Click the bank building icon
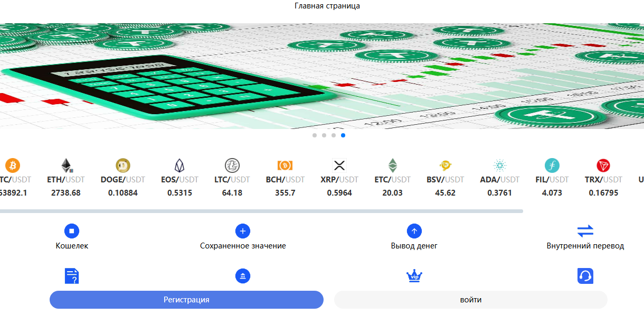 click(243, 276)
